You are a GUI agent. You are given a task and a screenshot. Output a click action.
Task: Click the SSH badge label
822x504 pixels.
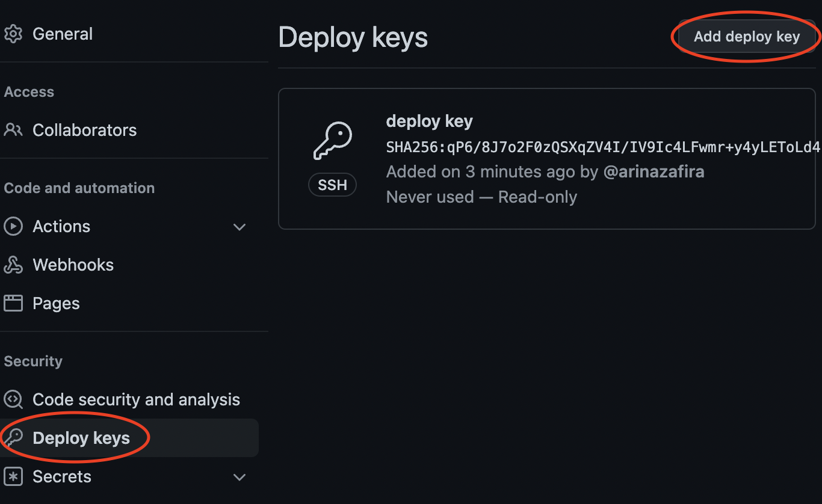point(332,185)
